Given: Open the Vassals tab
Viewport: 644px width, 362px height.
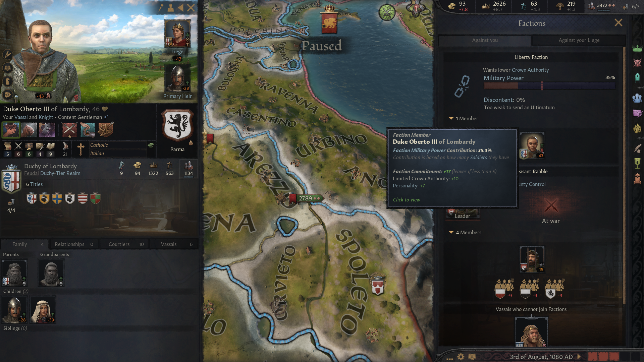Looking at the screenshot, I should pos(175,244).
